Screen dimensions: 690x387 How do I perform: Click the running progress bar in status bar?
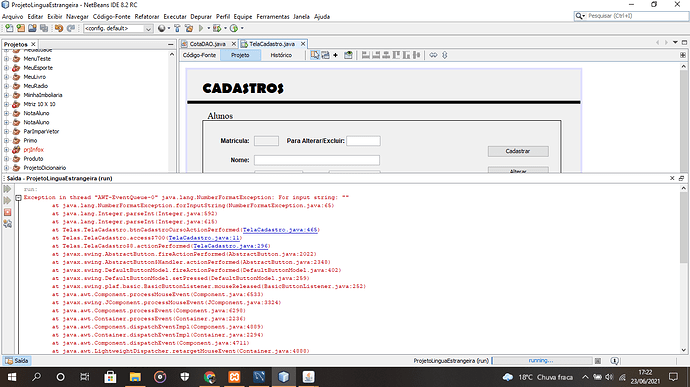click(541, 361)
